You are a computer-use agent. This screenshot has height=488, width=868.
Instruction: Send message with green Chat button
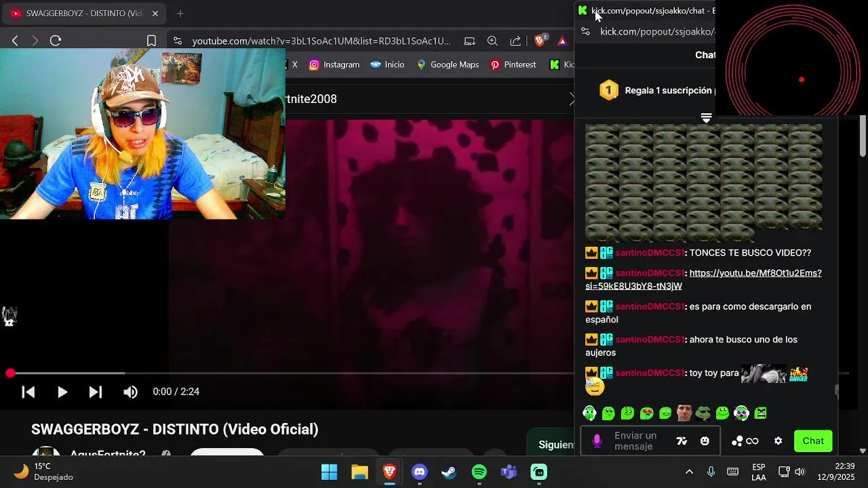[x=813, y=441]
